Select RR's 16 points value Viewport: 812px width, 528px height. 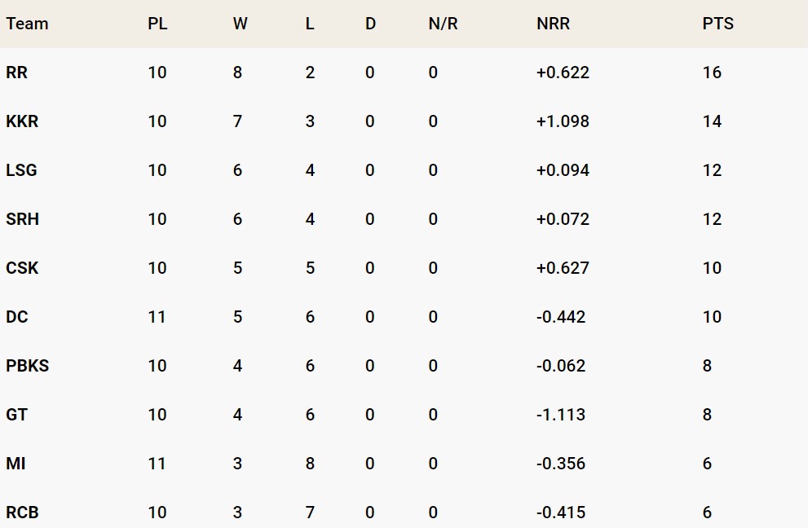tap(712, 73)
